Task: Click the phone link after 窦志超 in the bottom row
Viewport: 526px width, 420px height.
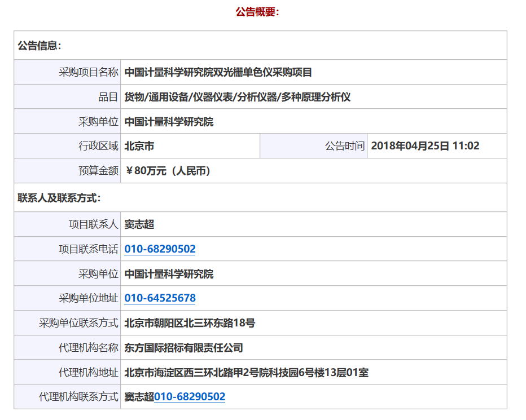Action: tap(190, 397)
